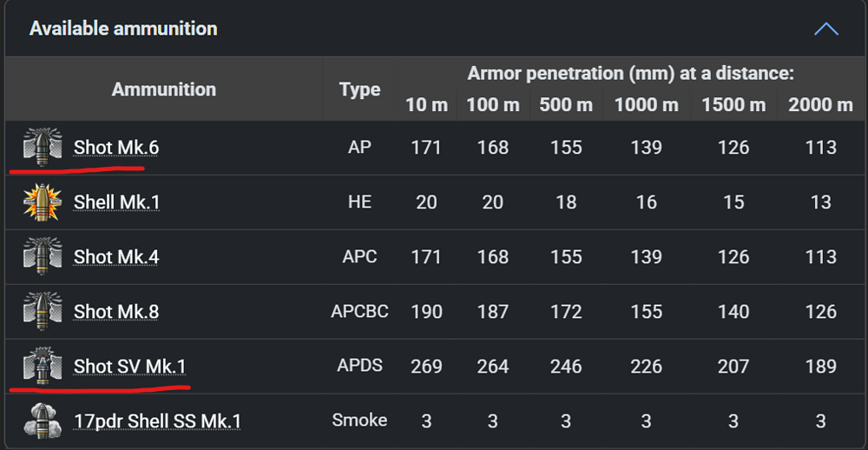This screenshot has width=868, height=450.
Task: Click the APDS type cell
Action: pos(359,366)
